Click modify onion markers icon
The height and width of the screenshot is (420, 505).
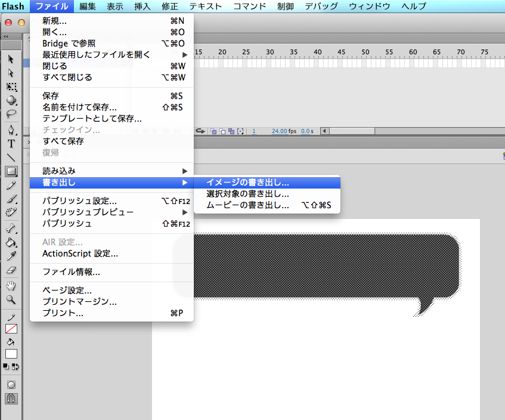240,131
